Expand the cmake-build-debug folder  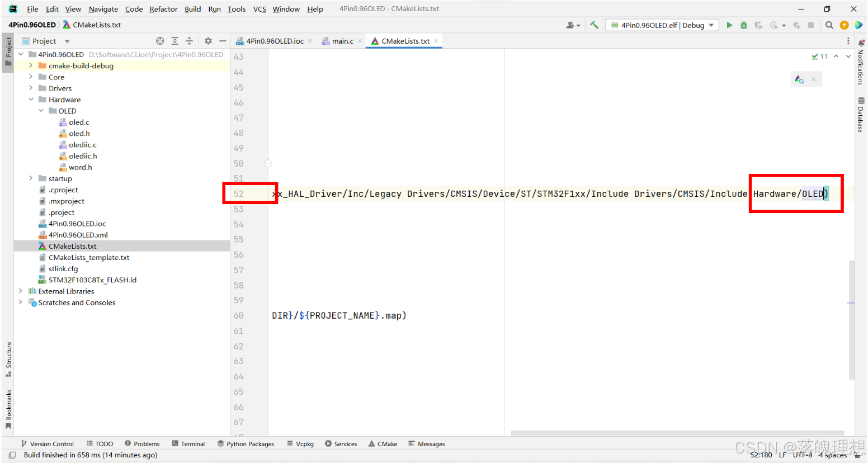pyautogui.click(x=31, y=65)
